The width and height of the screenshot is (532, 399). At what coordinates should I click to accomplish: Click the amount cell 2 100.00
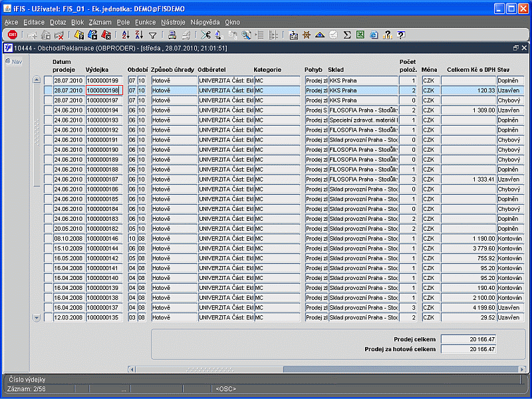click(469, 297)
